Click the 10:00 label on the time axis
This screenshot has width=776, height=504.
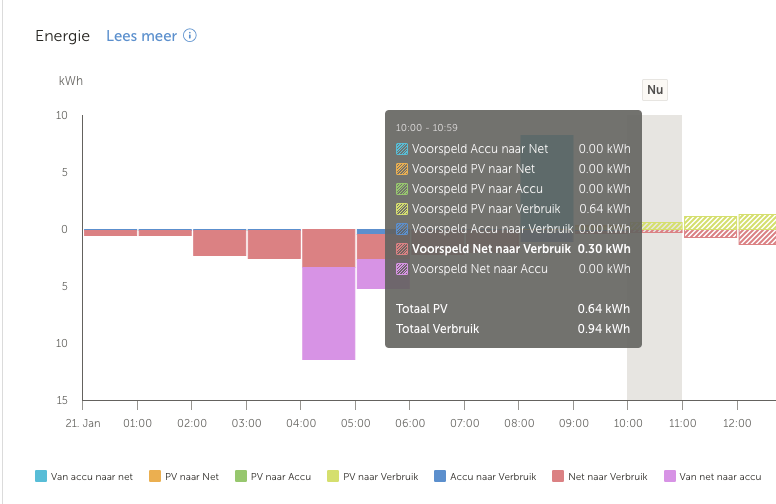627,424
